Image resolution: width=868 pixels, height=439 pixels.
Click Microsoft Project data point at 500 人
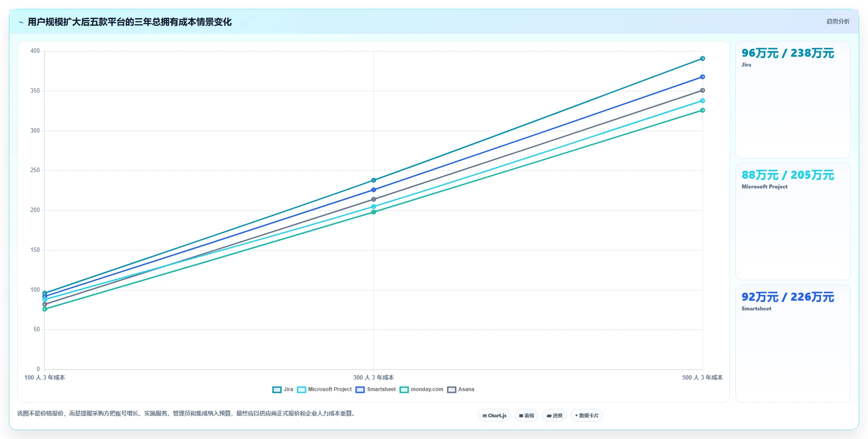pos(703,101)
